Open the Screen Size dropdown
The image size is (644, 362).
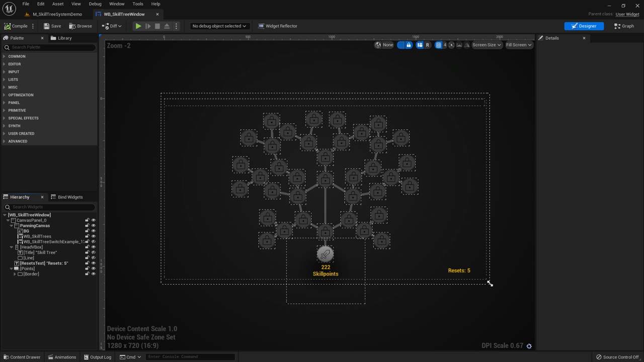[486, 45]
